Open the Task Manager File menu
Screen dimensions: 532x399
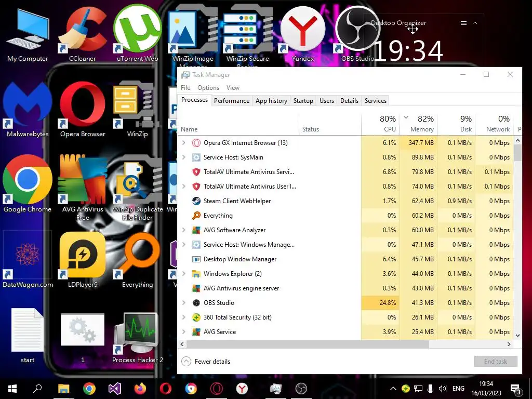tap(185, 87)
